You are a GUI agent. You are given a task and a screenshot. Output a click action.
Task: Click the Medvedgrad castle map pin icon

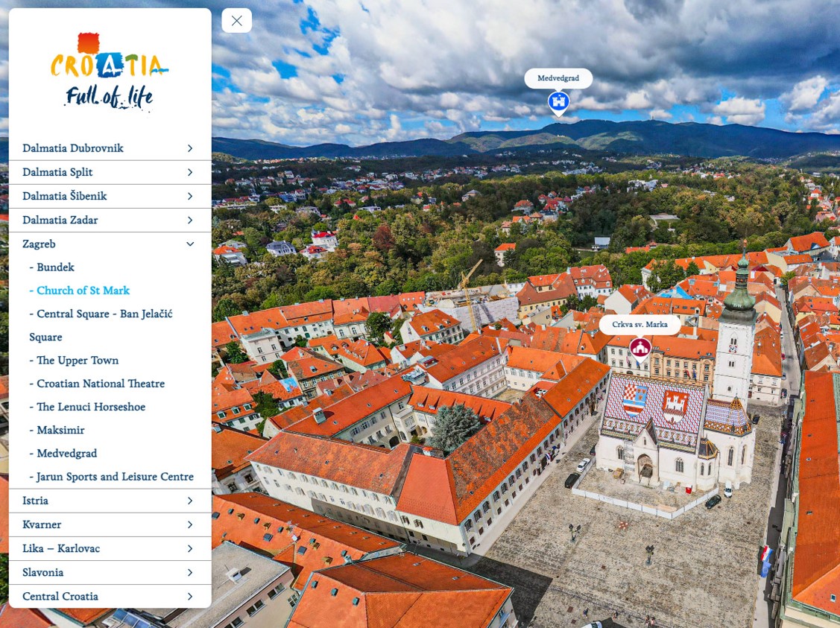(558, 103)
